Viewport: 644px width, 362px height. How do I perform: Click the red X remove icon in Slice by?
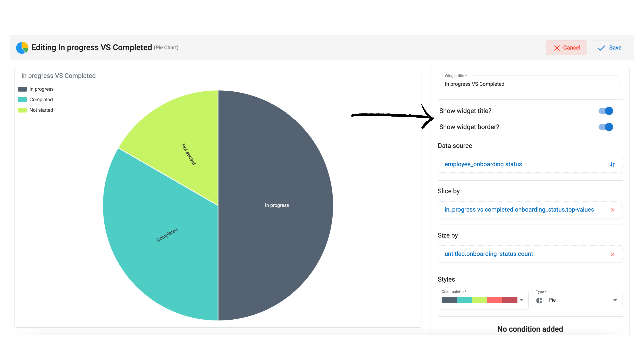pos(612,210)
